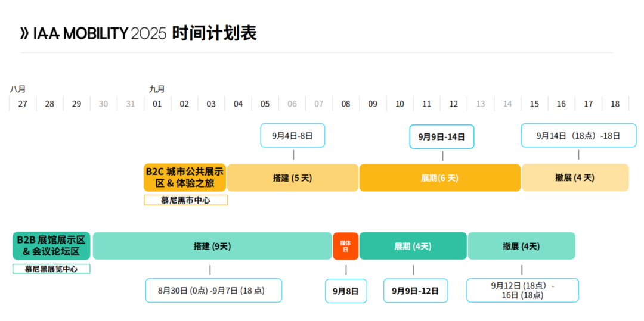Click the '8月30日 (0点) -9月7日 (18 点)' box

[x=213, y=290]
